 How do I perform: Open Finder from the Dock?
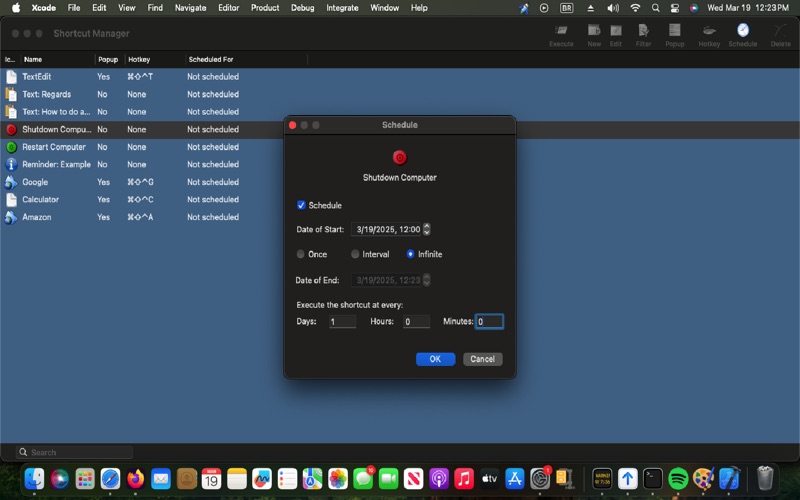pyautogui.click(x=35, y=479)
